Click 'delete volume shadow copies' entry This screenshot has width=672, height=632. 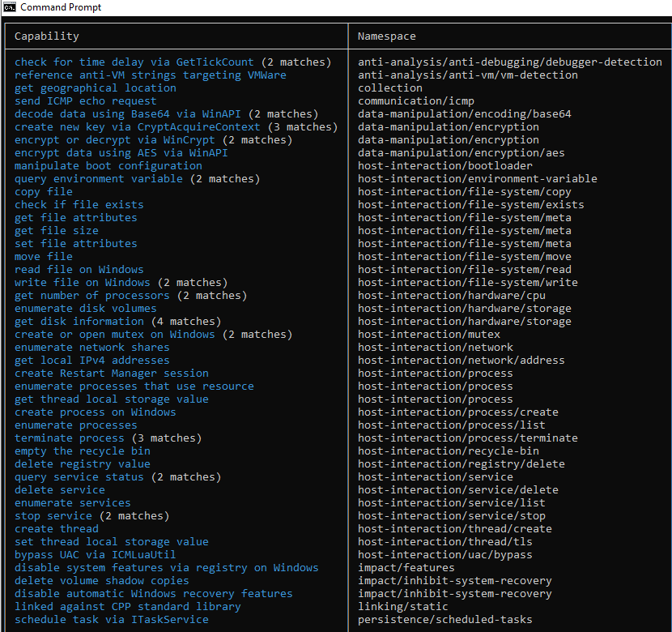(102, 581)
